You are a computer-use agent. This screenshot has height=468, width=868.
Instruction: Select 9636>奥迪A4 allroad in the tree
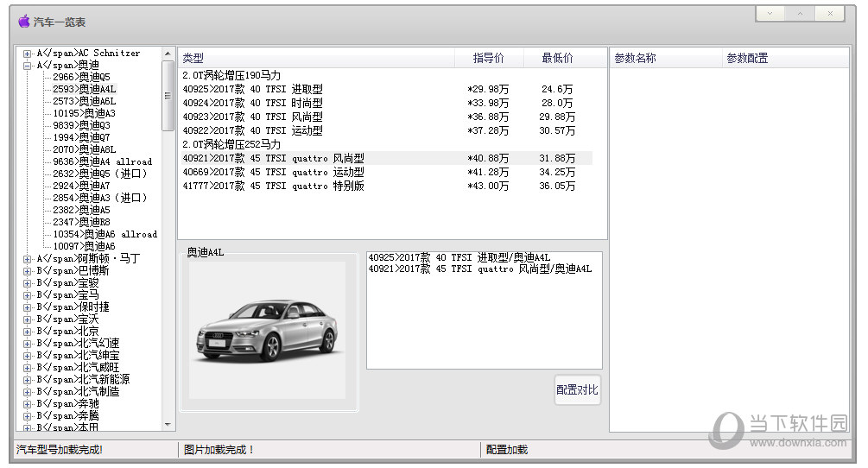tap(103, 162)
